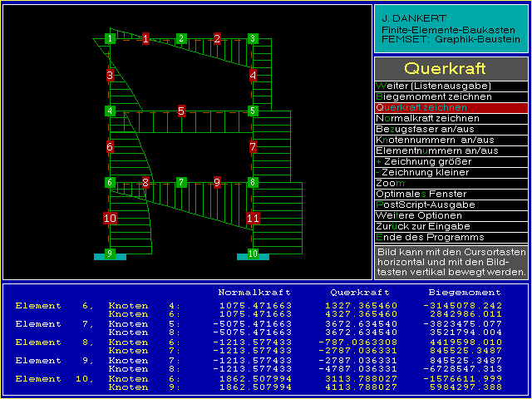Choose Biegemoment zeichnen
The width and height of the screenshot is (532, 399).
pyautogui.click(x=451, y=96)
